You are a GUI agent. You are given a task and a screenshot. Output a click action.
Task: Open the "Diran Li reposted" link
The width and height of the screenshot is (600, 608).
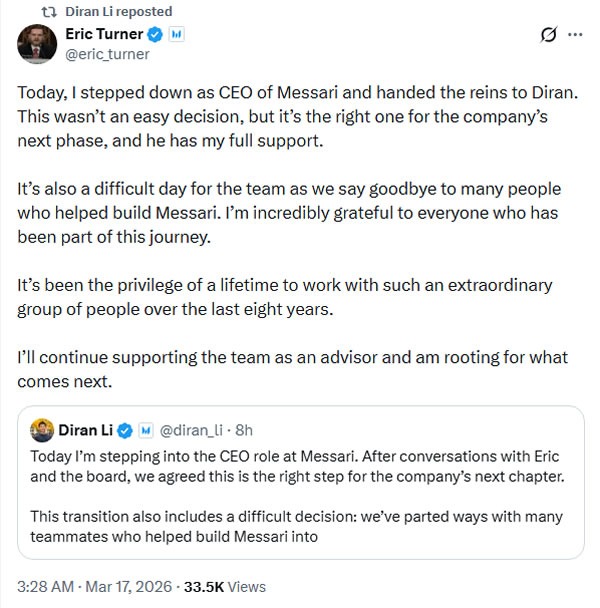117,11
